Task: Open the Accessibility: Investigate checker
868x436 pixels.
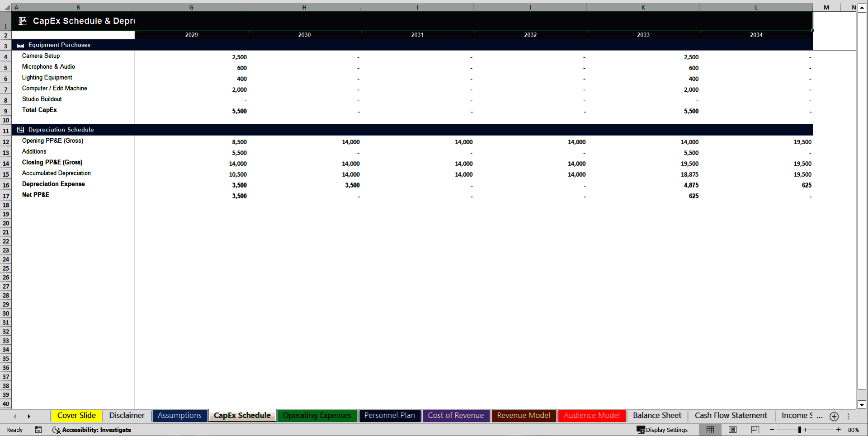Action: point(92,430)
